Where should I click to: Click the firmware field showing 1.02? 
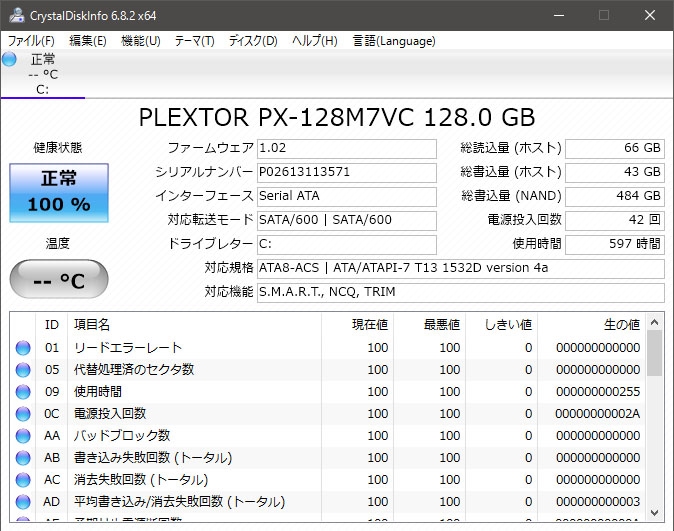pyautogui.click(x=347, y=148)
